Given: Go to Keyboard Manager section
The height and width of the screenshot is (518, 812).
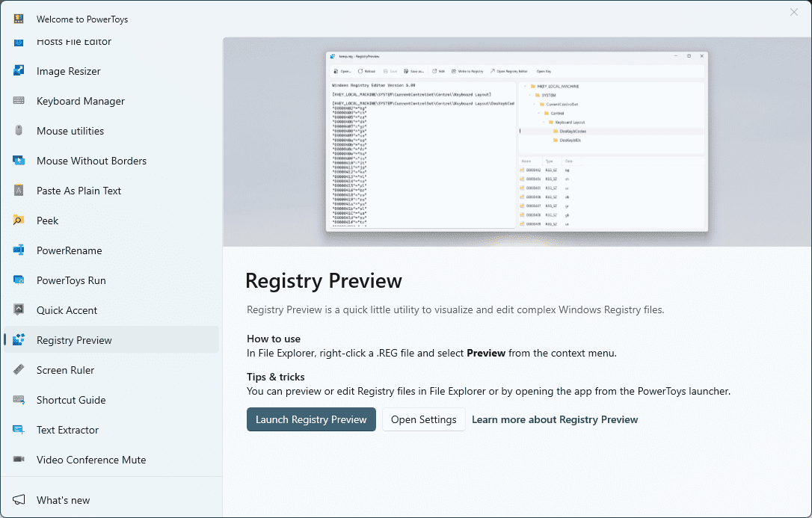Looking at the screenshot, I should point(111,101).
